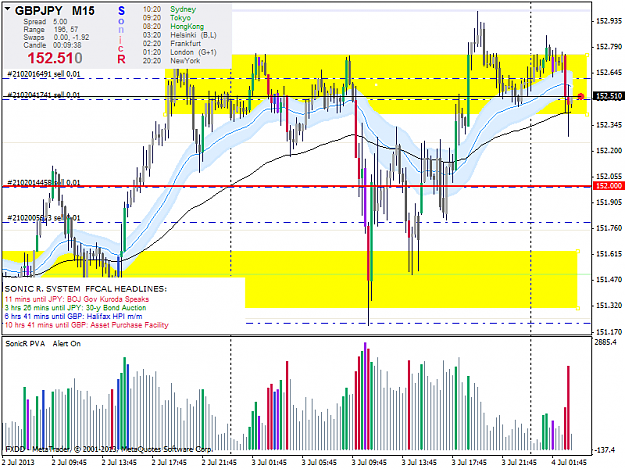The width and height of the screenshot is (625, 469).
Task: Select the Range 196, 57 value
Action: pyautogui.click(x=51, y=29)
